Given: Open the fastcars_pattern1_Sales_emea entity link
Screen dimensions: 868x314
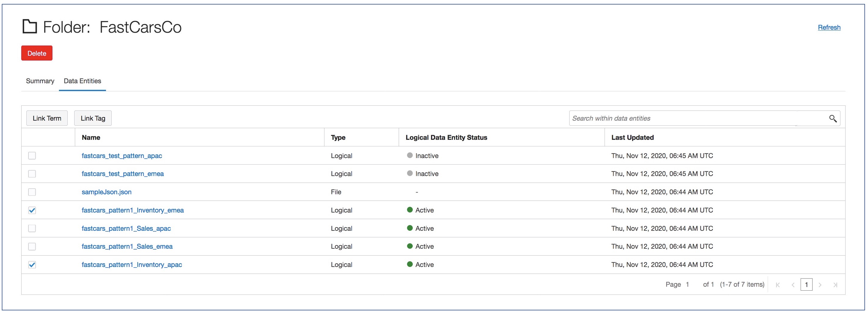Looking at the screenshot, I should point(127,247).
